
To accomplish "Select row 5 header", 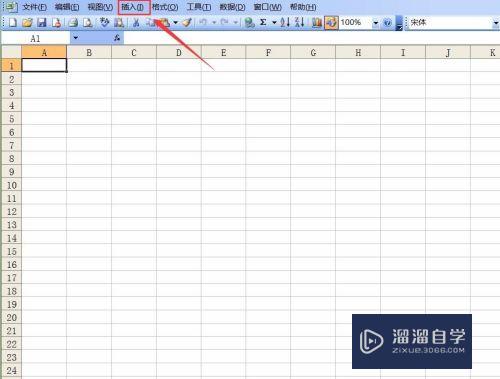I will tap(12, 119).
